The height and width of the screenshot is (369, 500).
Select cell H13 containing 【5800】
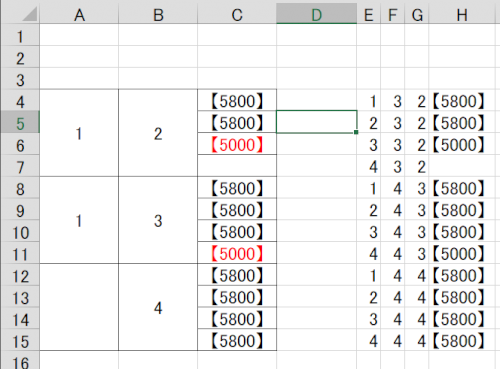[x=462, y=297]
